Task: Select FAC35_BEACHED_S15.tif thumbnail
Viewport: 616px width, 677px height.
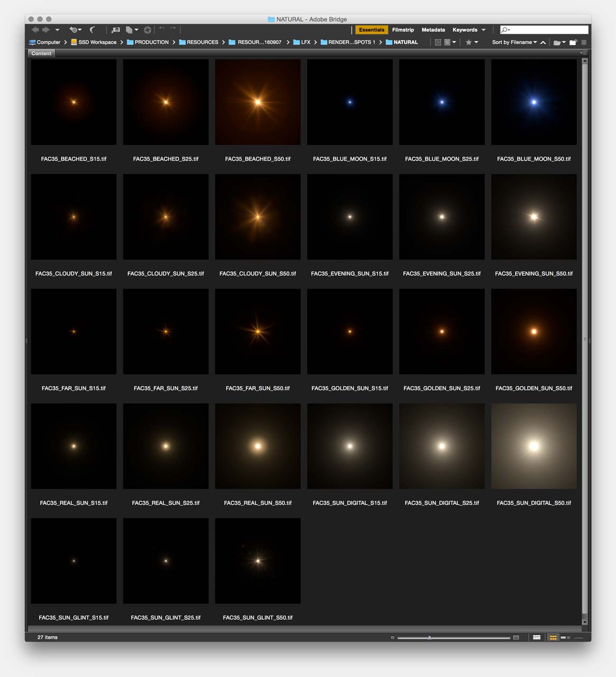Action: pos(73,102)
